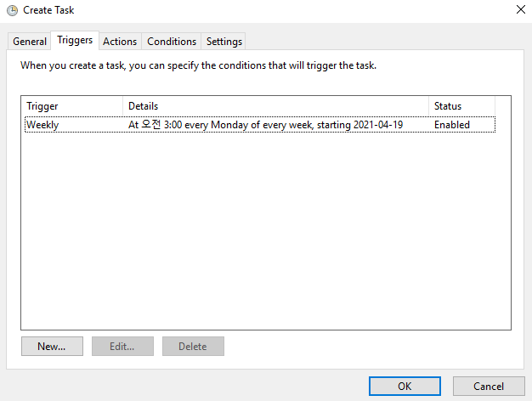Click the Delete button
Image resolution: width=532 pixels, height=401 pixels.
[193, 346]
